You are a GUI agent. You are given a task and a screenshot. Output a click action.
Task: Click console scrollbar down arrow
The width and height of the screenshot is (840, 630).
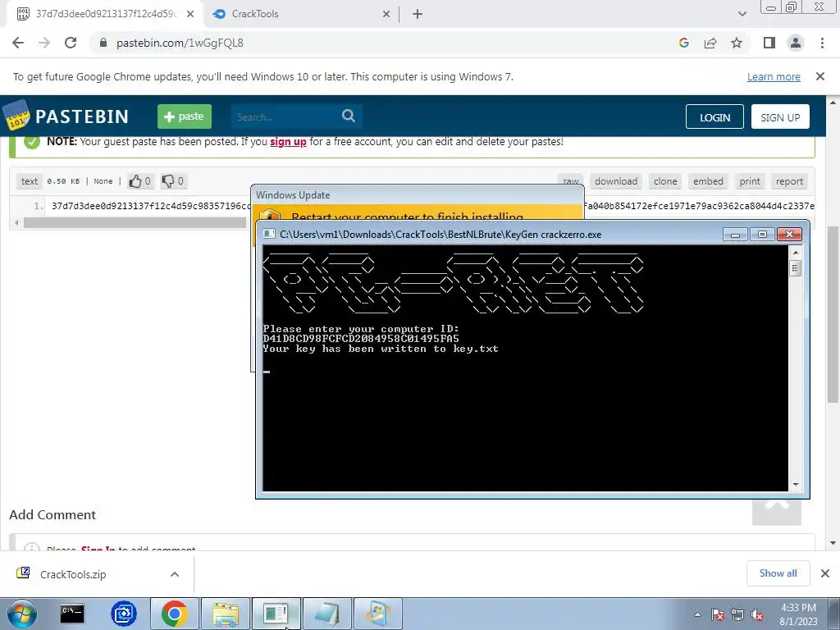[x=796, y=484]
